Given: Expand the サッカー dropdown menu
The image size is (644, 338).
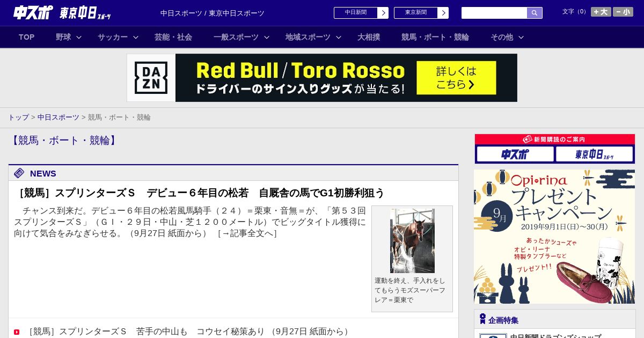Looking at the screenshot, I should click(x=118, y=37).
